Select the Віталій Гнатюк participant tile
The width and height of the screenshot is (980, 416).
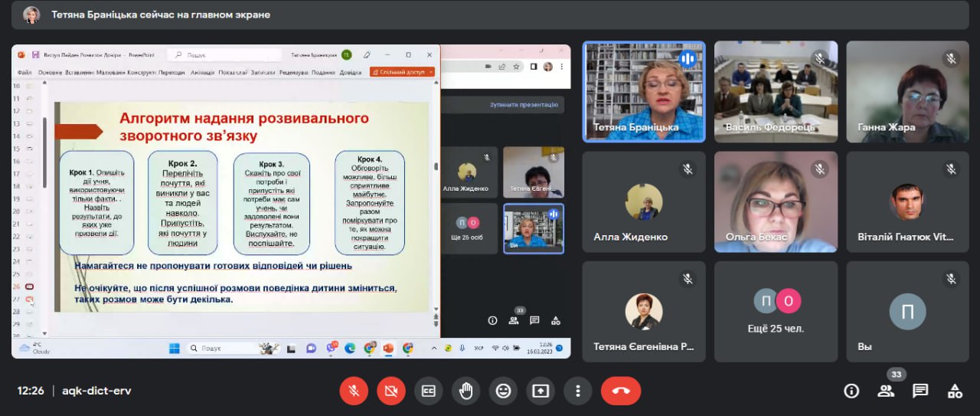click(907, 201)
